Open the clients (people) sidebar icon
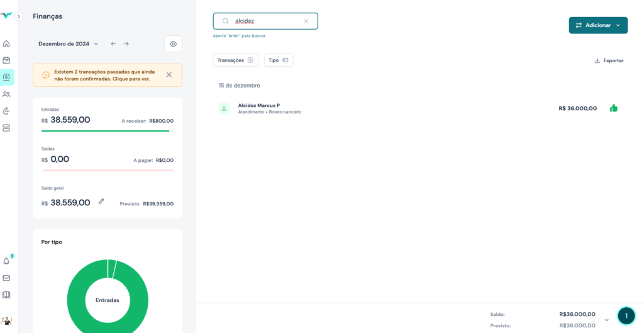Viewport: 644px width, 333px height. coord(6,94)
